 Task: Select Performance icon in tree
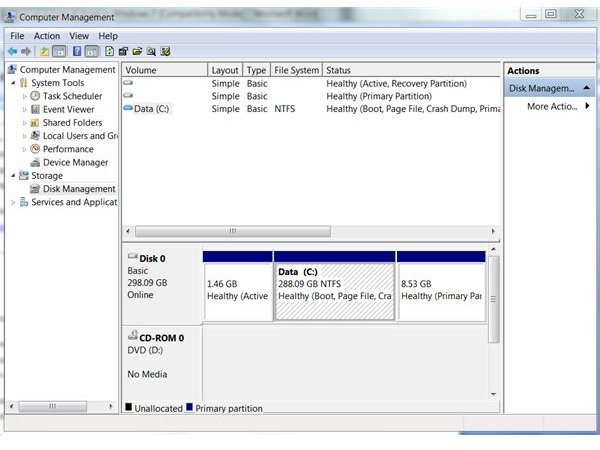35,149
